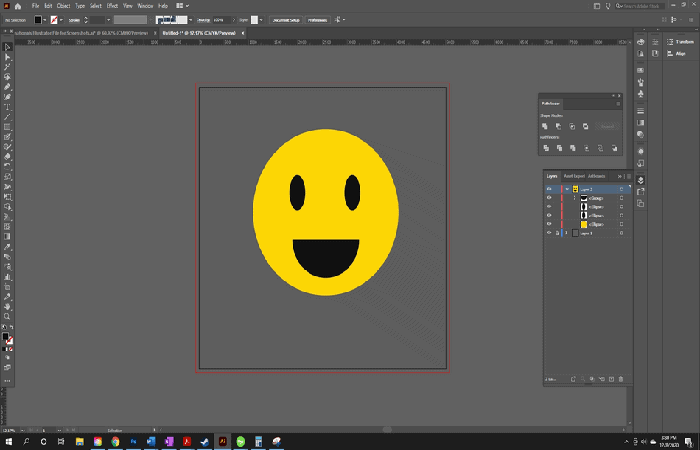The height and width of the screenshot is (450, 700).
Task: Select the Column Graph tool
Action: pyautogui.click(x=7, y=277)
